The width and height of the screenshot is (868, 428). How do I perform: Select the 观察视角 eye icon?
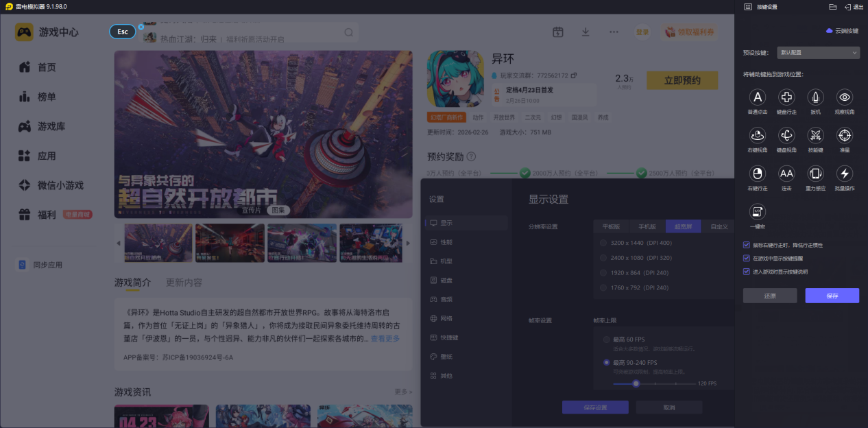[845, 97]
